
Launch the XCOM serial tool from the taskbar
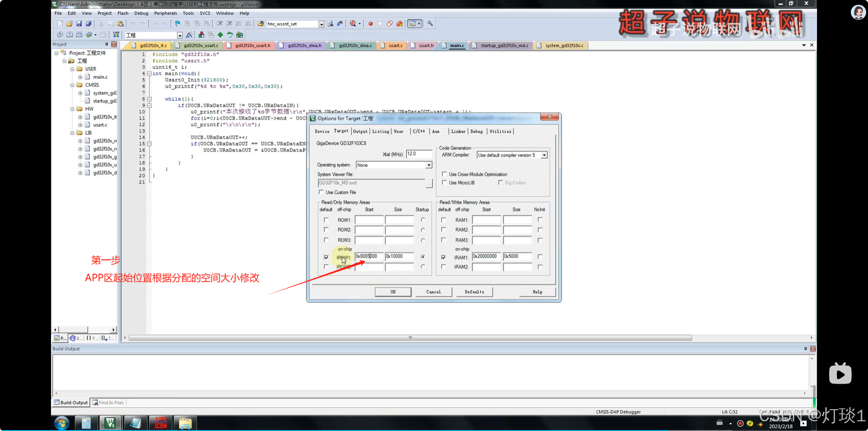click(x=160, y=423)
